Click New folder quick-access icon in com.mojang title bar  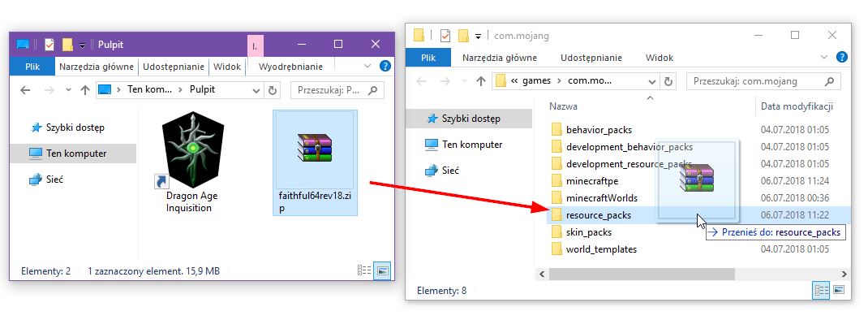coord(463,36)
